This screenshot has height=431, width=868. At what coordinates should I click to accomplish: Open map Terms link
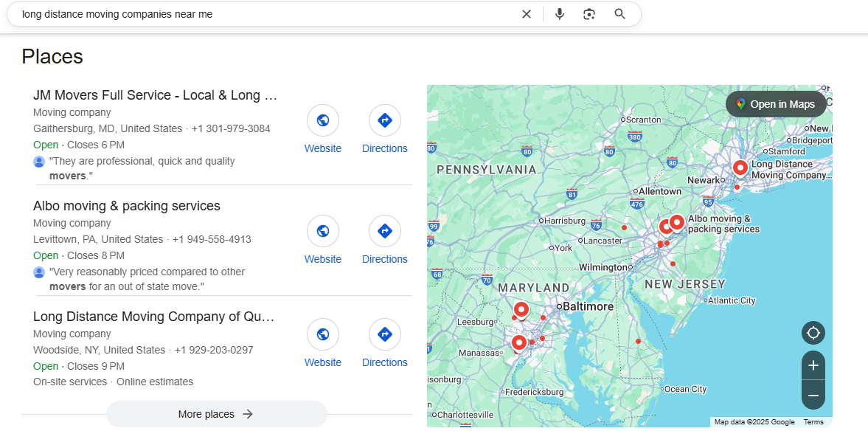[x=813, y=422]
